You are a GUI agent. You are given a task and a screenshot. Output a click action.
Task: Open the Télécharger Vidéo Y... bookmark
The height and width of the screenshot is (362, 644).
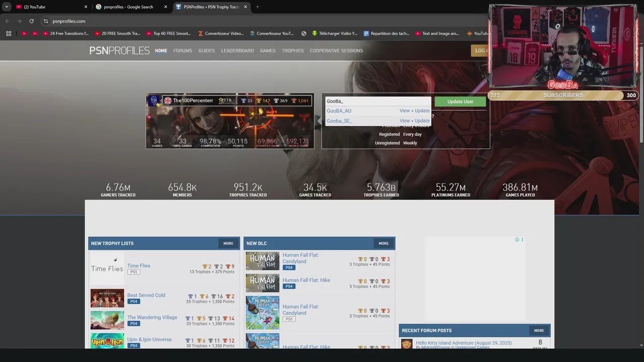pos(335,34)
